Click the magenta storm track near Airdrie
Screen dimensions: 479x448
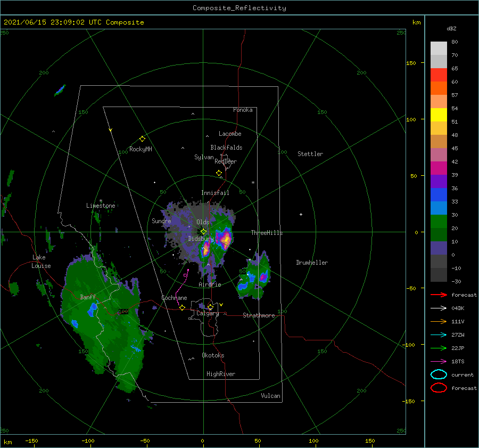182,286
